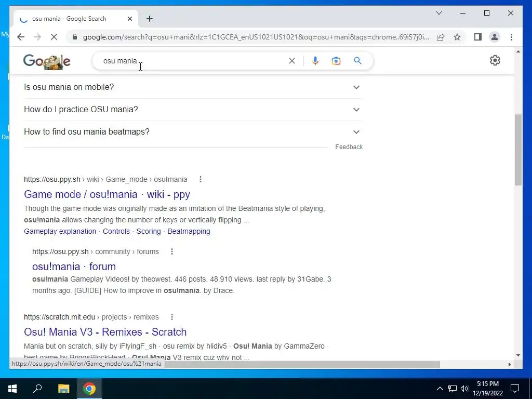Click the osu.ppy.sh wiki breadcrumb URL
The image size is (532, 399).
[x=105, y=179]
